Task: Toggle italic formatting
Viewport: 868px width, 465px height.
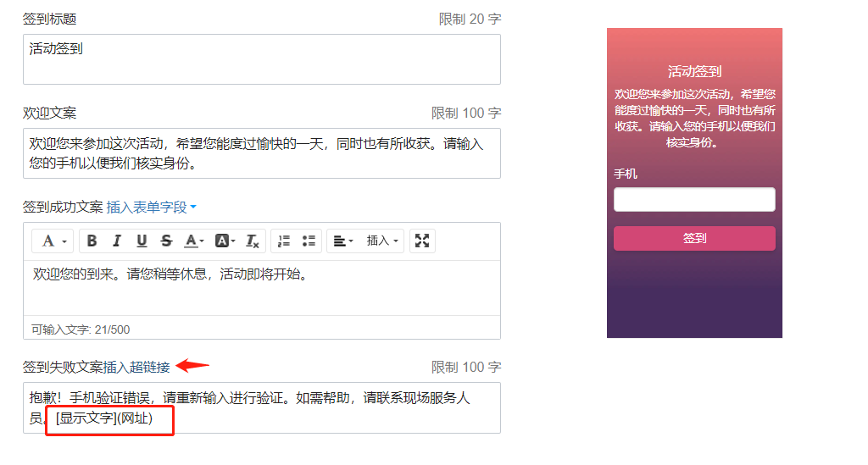Action: pyautogui.click(x=117, y=241)
